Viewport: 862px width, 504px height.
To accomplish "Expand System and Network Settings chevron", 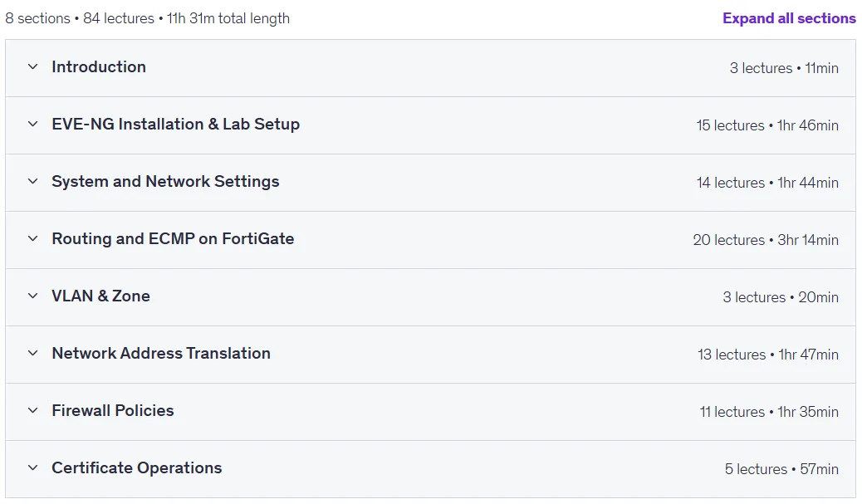I will [x=33, y=181].
